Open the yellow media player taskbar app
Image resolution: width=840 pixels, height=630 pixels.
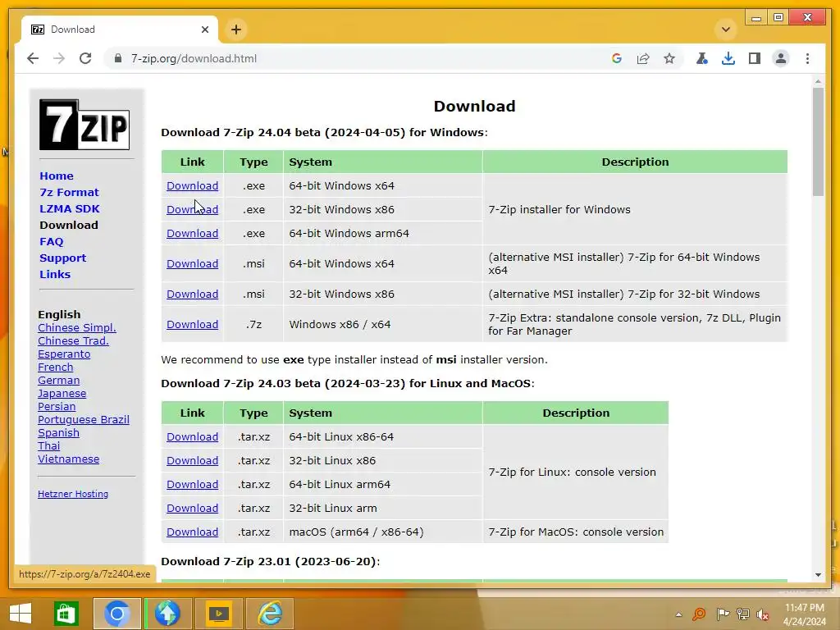tap(218, 614)
